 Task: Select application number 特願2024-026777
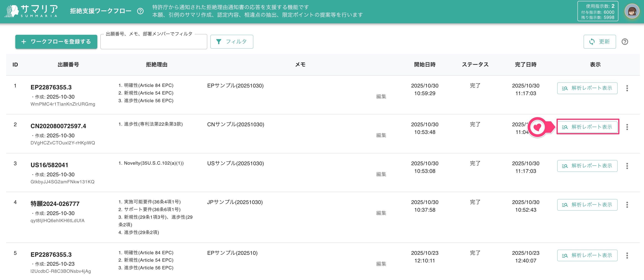[x=55, y=204]
